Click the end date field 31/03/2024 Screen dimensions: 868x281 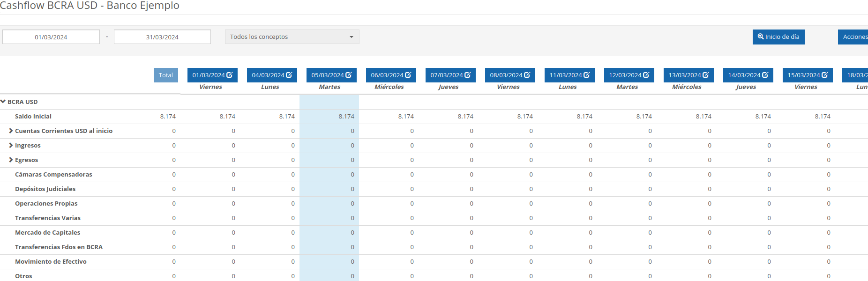(162, 37)
